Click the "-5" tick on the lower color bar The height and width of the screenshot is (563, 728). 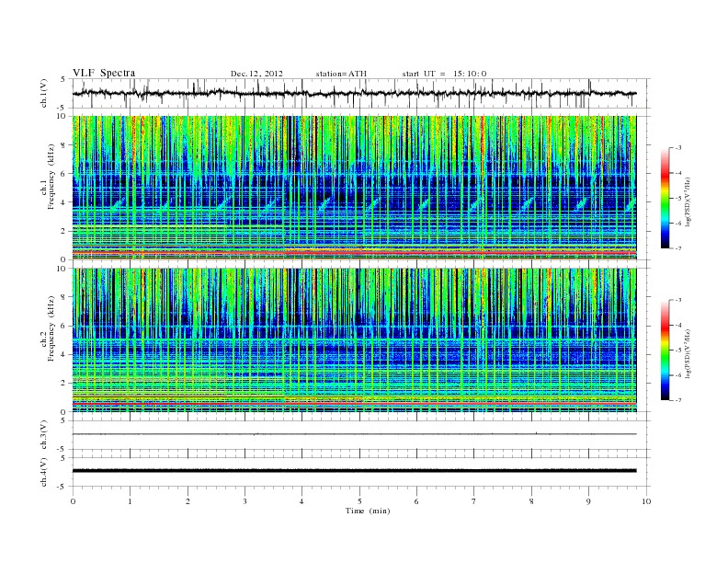pos(677,350)
